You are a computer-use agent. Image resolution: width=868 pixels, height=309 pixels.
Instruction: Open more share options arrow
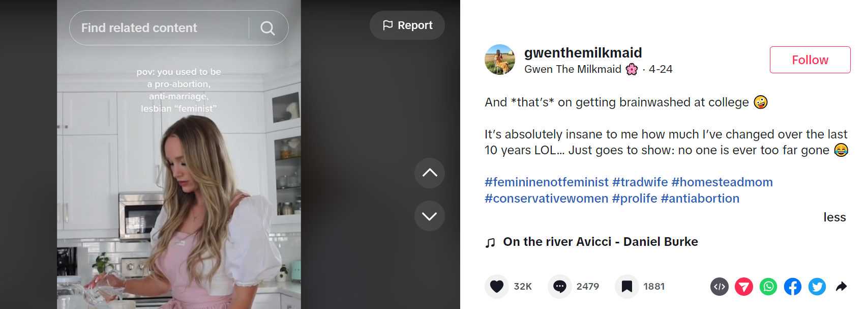coord(841,287)
